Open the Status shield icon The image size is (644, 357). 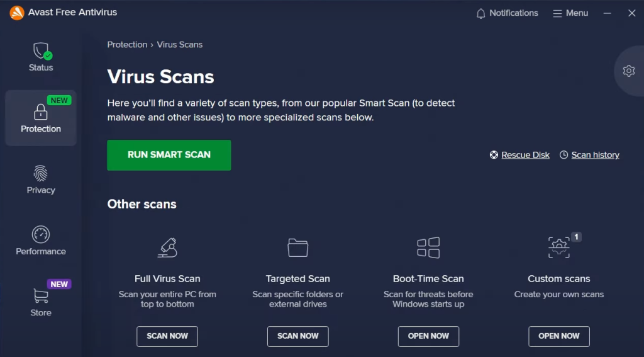coord(42,52)
